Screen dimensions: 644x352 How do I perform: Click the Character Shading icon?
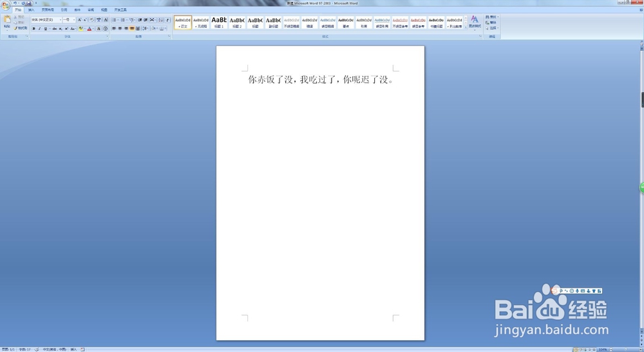tap(99, 29)
